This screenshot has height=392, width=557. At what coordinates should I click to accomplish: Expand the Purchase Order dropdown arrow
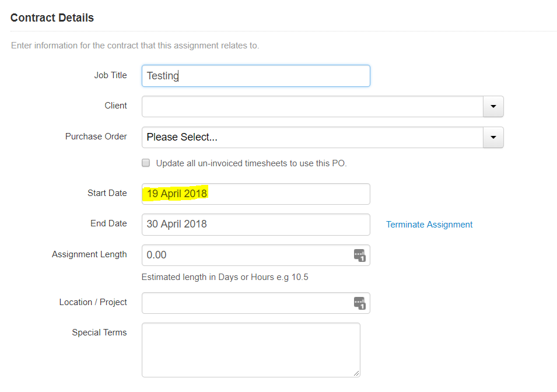[493, 137]
